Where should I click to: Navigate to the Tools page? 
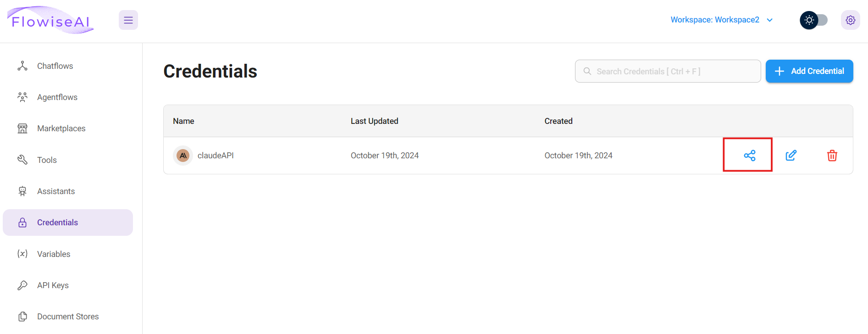47,160
